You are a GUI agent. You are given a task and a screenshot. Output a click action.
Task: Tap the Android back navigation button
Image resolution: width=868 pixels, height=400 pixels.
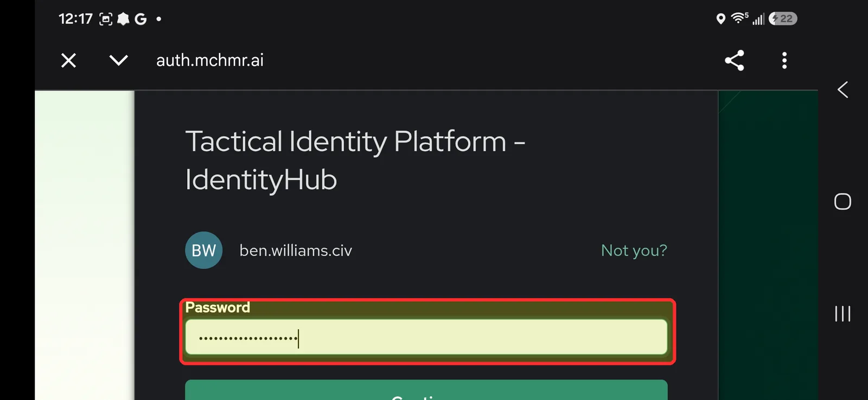pos(843,89)
